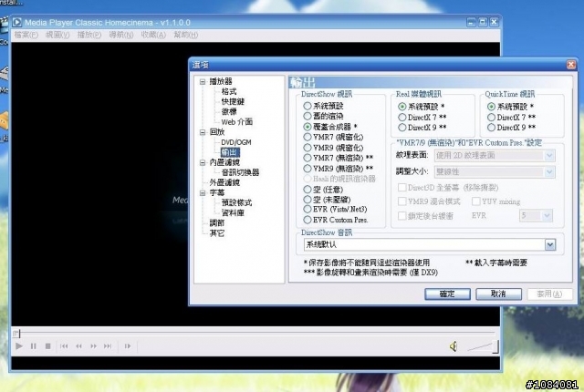Mute audio with the speaker icon
This screenshot has width=584, height=392.
click(x=454, y=346)
